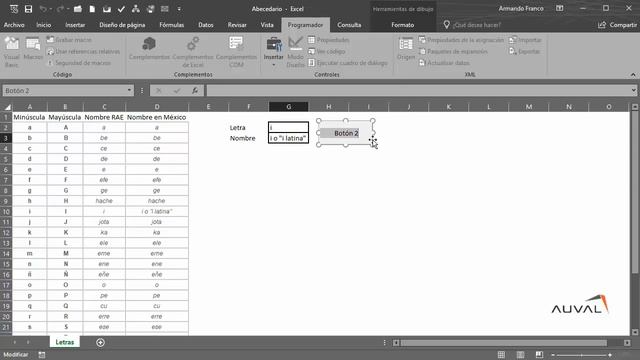Collapse the ribbon with the arrow
Image resolution: width=640 pixels, height=360 pixels.
click(x=633, y=75)
